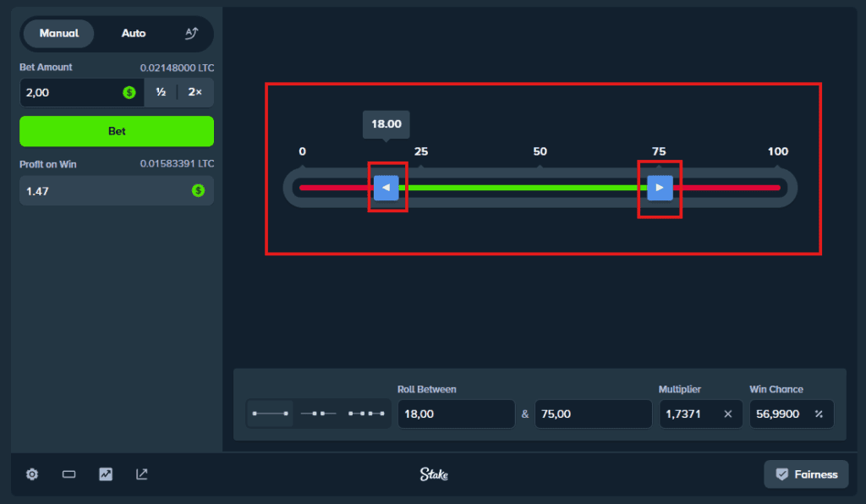866x504 pixels.
Task: Click the pop-out arrow icon in footer
Action: (x=142, y=474)
